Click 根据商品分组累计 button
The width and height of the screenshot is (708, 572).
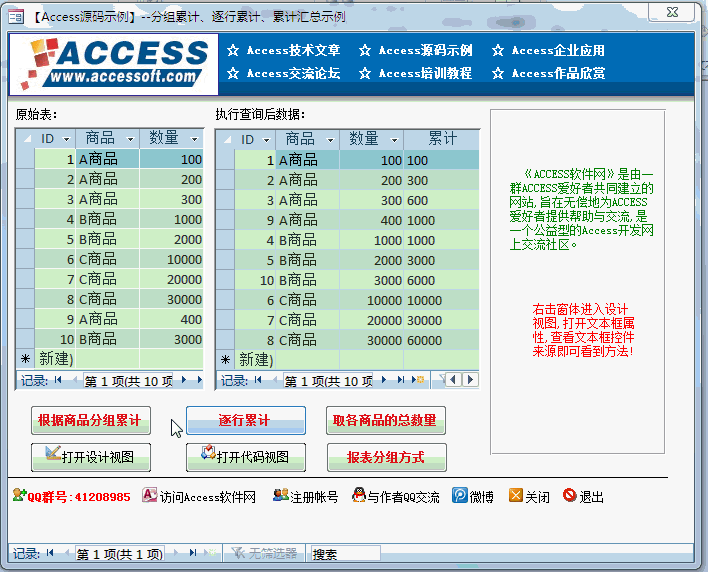tap(91, 421)
